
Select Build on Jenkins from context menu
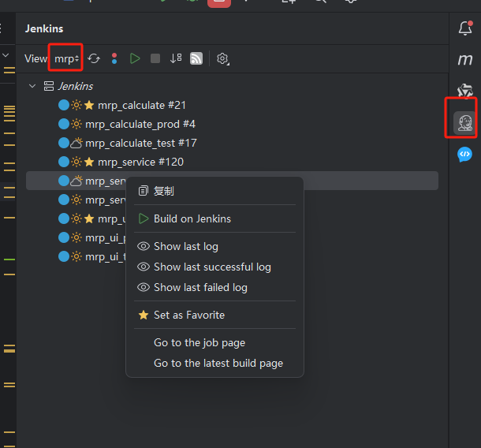[x=192, y=218]
